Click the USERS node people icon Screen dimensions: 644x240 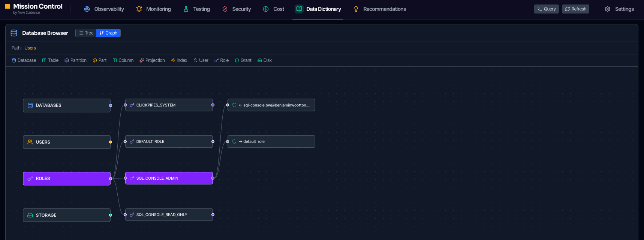pyautogui.click(x=30, y=142)
